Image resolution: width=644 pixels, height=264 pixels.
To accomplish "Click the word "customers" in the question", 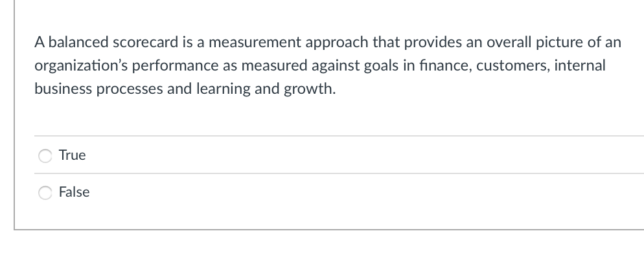I will tap(513, 65).
